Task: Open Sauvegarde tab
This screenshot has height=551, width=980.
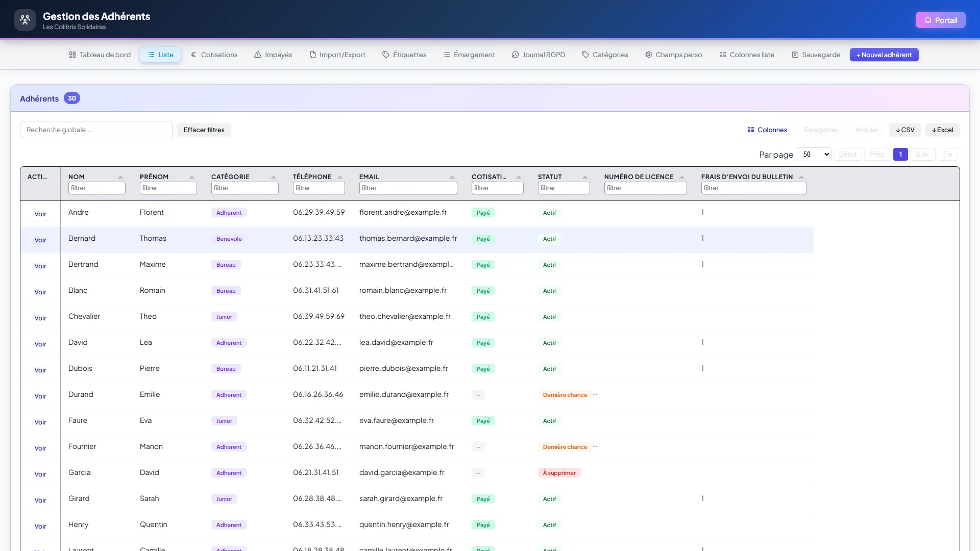Action: [816, 55]
